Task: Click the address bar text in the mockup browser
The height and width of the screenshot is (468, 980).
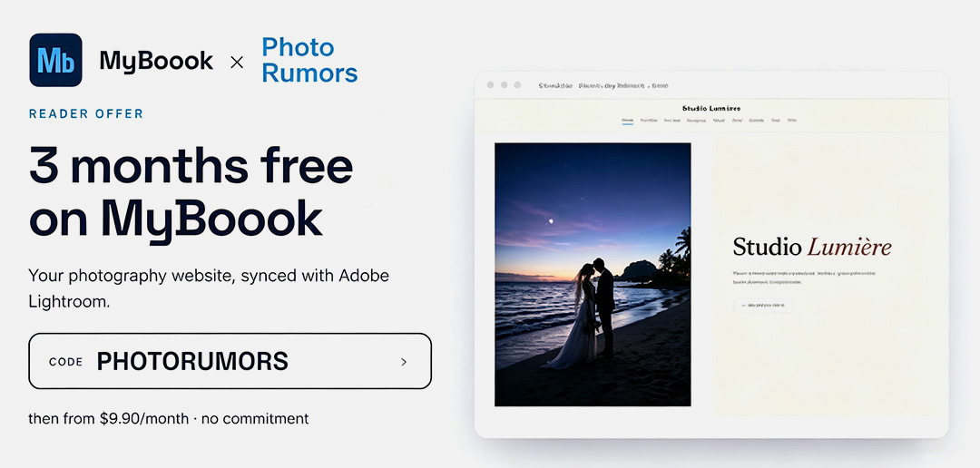Action: [x=603, y=85]
